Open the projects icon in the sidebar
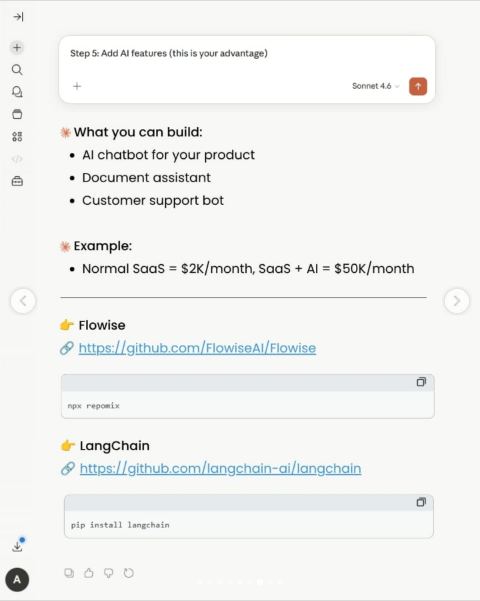Image resolution: width=480 pixels, height=601 pixels. pos(17,114)
